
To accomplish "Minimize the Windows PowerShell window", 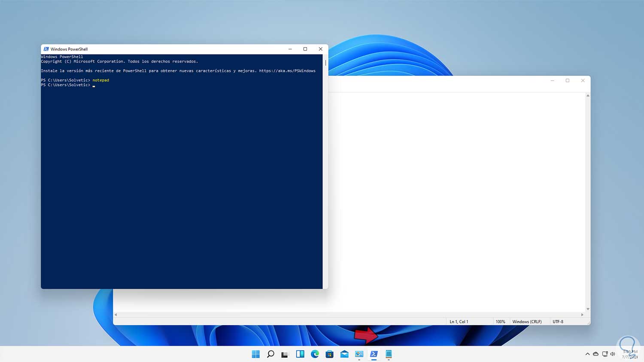I will coord(290,49).
